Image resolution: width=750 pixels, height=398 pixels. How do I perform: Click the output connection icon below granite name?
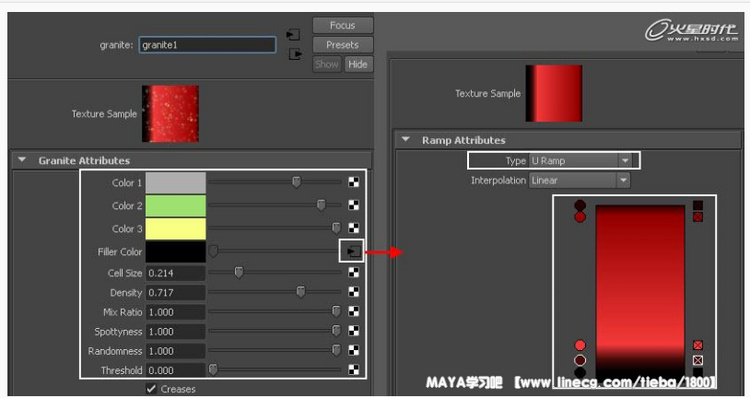click(296, 54)
